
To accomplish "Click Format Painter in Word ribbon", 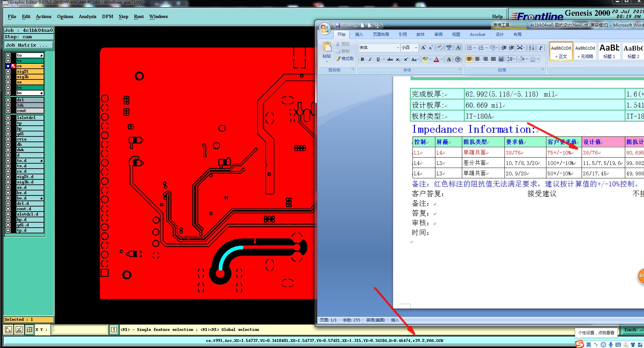I will coord(344,58).
